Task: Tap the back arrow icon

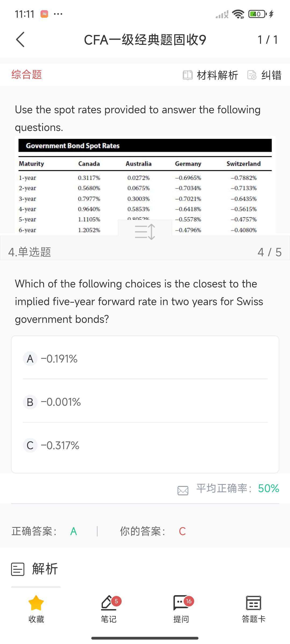Action: pyautogui.click(x=20, y=40)
